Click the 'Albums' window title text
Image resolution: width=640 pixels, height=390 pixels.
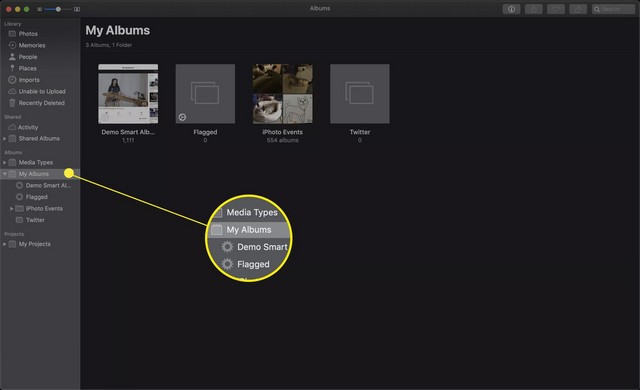pyautogui.click(x=320, y=9)
